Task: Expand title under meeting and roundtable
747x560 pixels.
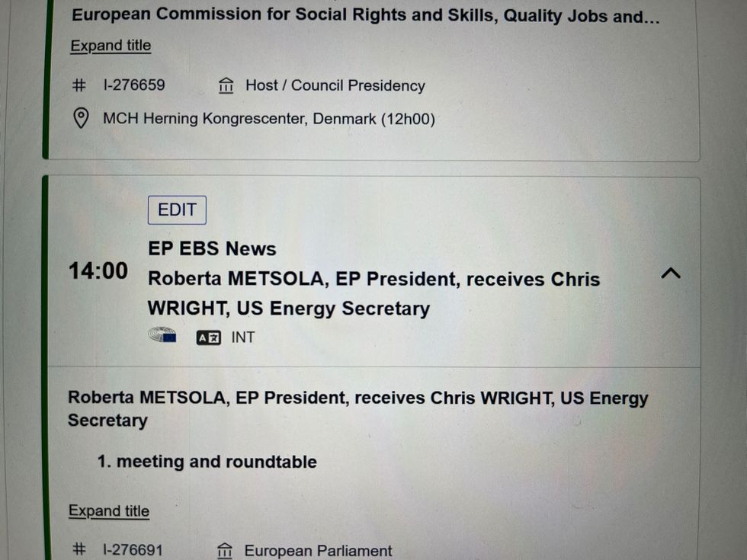Action: point(109,511)
